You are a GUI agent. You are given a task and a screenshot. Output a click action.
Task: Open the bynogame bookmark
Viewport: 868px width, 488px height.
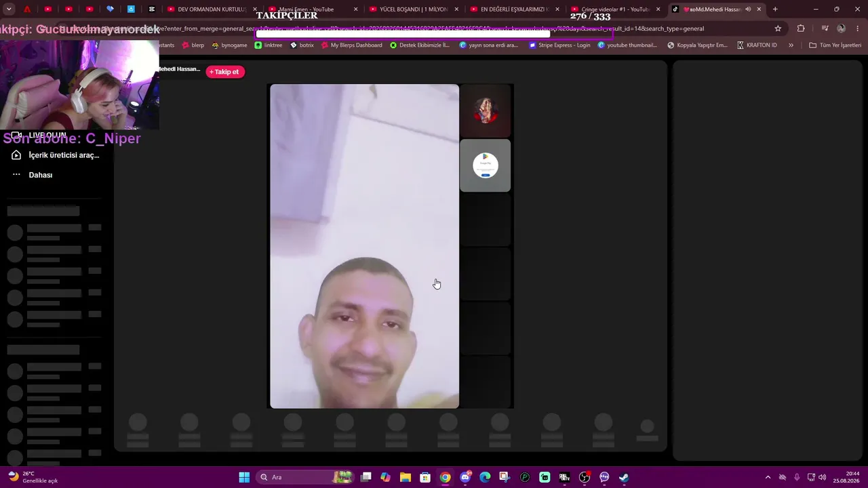[x=230, y=45]
